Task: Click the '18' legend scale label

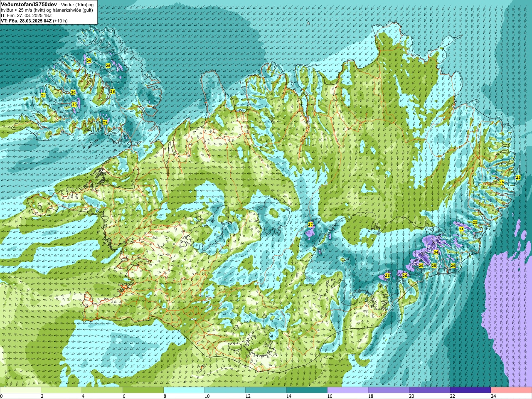Action: tap(371, 396)
